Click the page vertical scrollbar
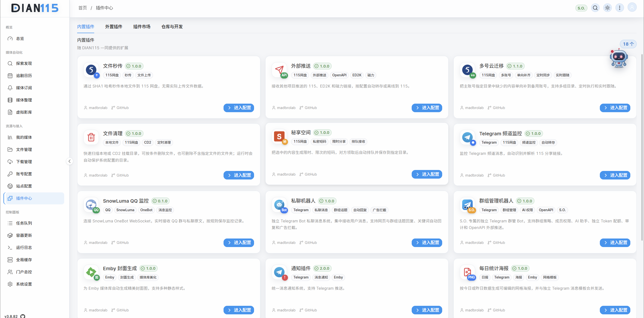 point(642,147)
